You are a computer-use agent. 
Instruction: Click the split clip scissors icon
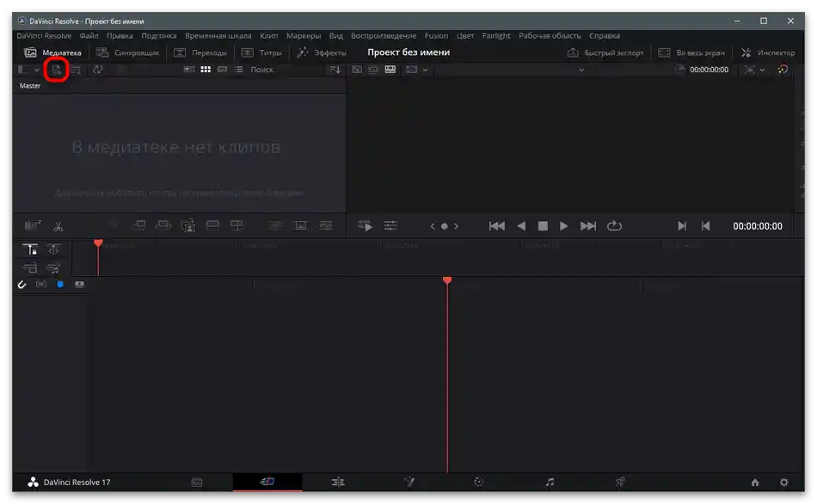[58, 226]
